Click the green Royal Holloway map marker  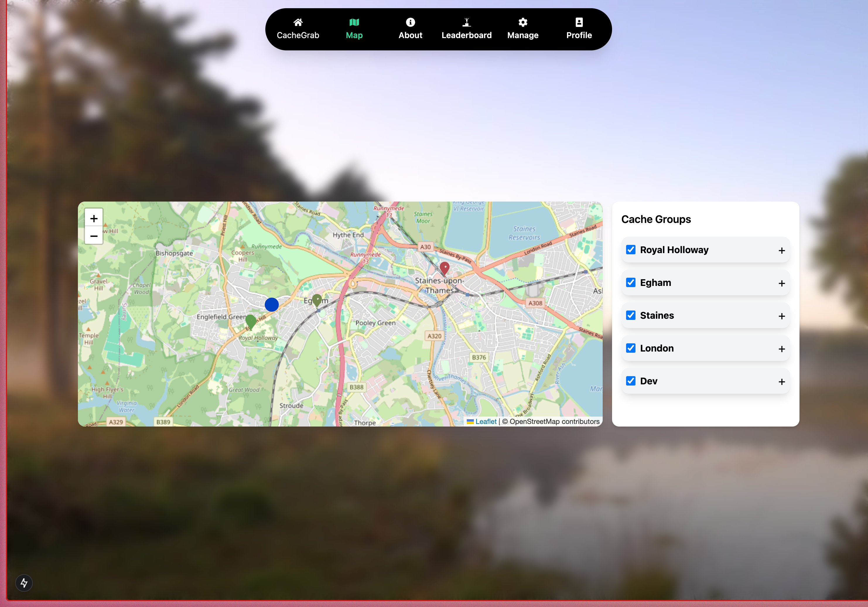[250, 321]
